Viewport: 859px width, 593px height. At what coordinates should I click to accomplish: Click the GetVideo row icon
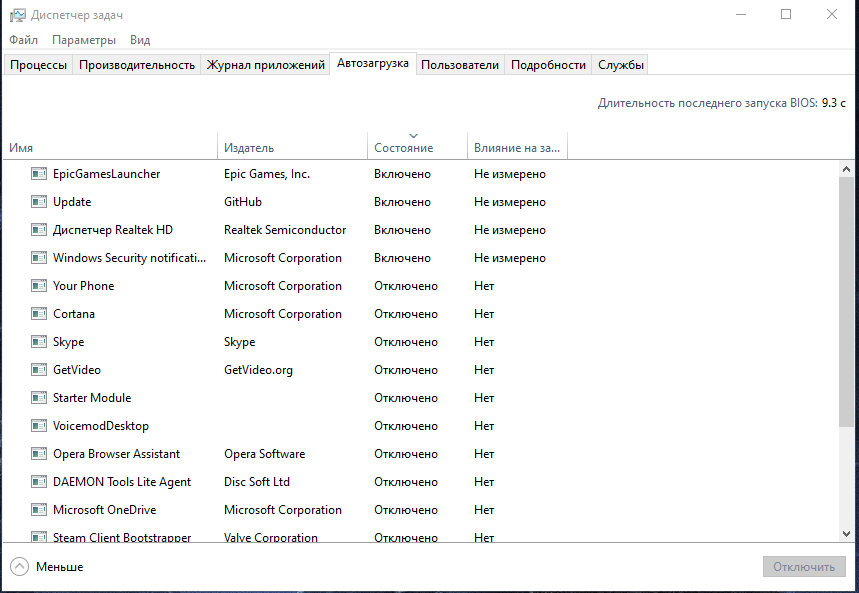39,369
